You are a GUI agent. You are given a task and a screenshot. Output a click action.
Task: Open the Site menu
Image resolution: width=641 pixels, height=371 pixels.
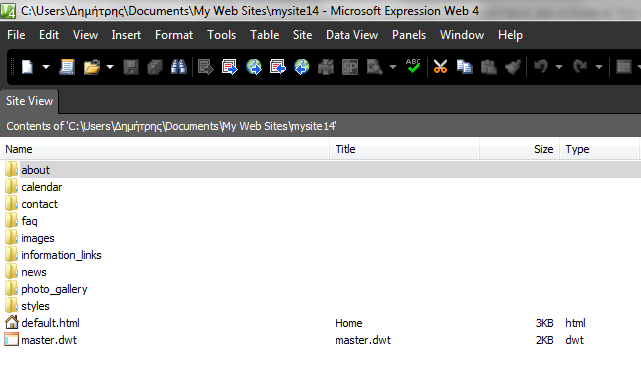tap(303, 35)
